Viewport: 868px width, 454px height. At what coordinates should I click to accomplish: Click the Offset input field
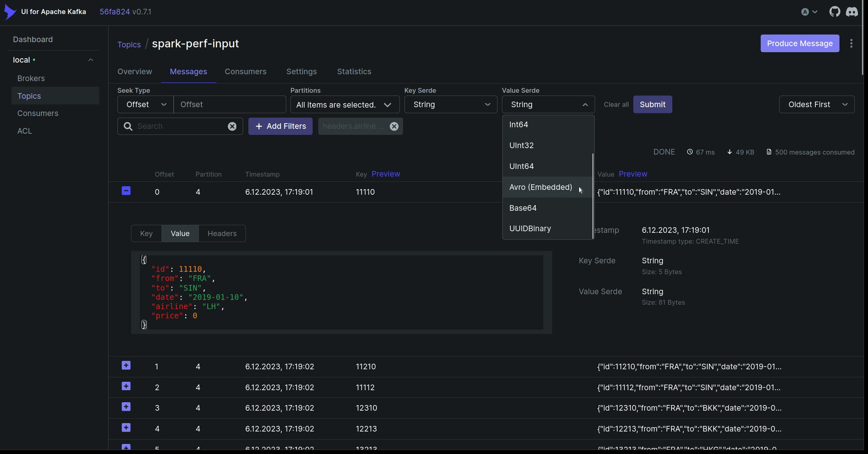pyautogui.click(x=229, y=104)
